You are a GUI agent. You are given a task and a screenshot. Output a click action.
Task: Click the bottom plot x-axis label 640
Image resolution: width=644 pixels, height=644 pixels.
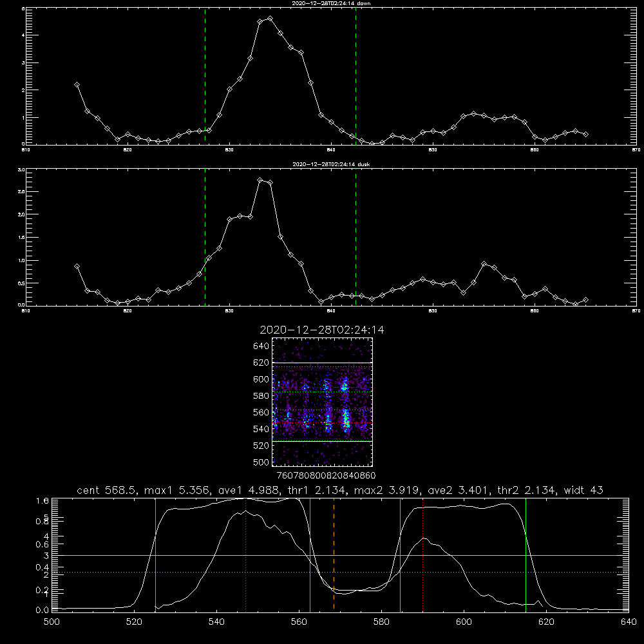click(629, 622)
